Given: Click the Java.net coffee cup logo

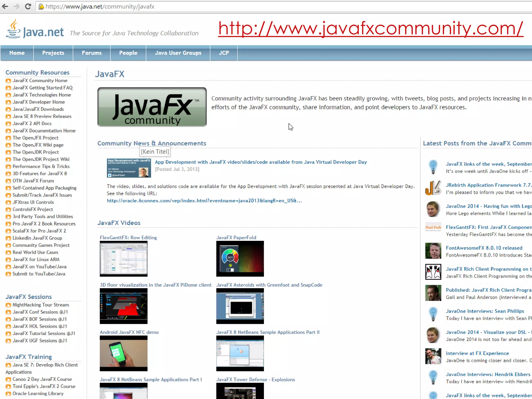Looking at the screenshot, I should point(13,29).
